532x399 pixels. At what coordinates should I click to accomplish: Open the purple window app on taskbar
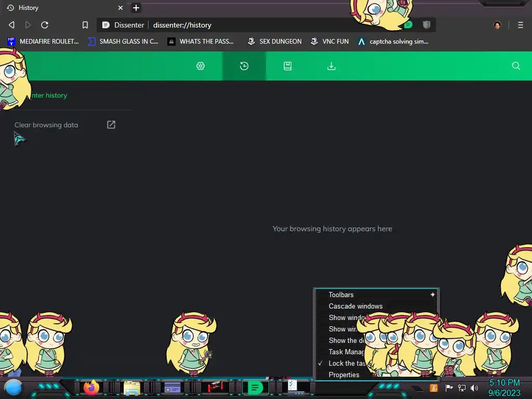point(172,388)
